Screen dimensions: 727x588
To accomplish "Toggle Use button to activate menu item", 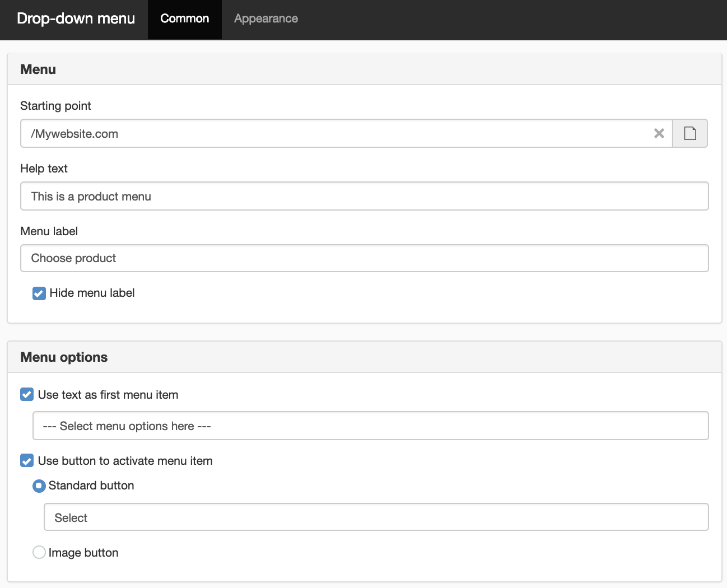I will click(x=27, y=460).
